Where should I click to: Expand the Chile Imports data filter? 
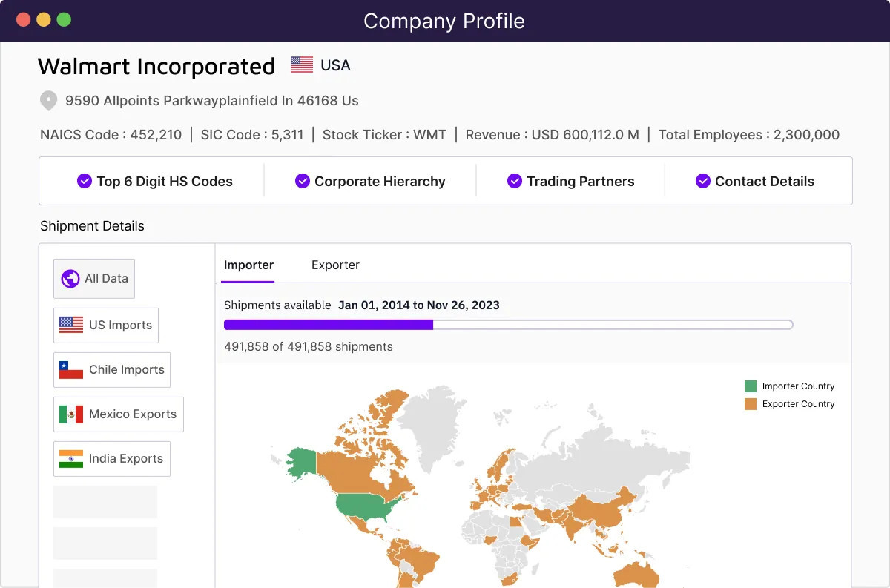click(x=111, y=369)
